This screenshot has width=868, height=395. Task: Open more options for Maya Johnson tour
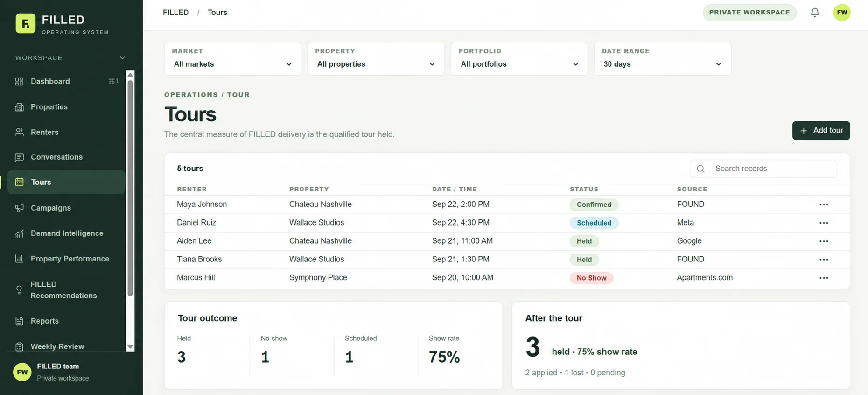coord(824,205)
